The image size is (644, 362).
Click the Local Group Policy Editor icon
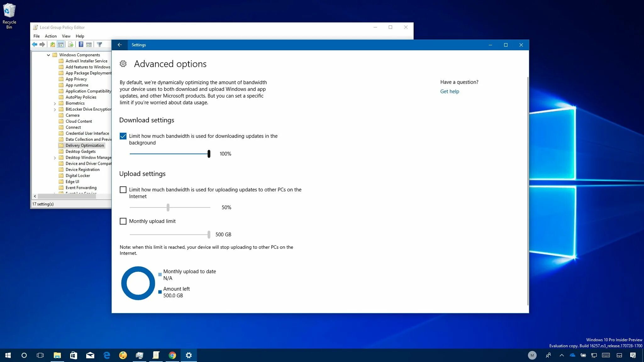(x=36, y=27)
